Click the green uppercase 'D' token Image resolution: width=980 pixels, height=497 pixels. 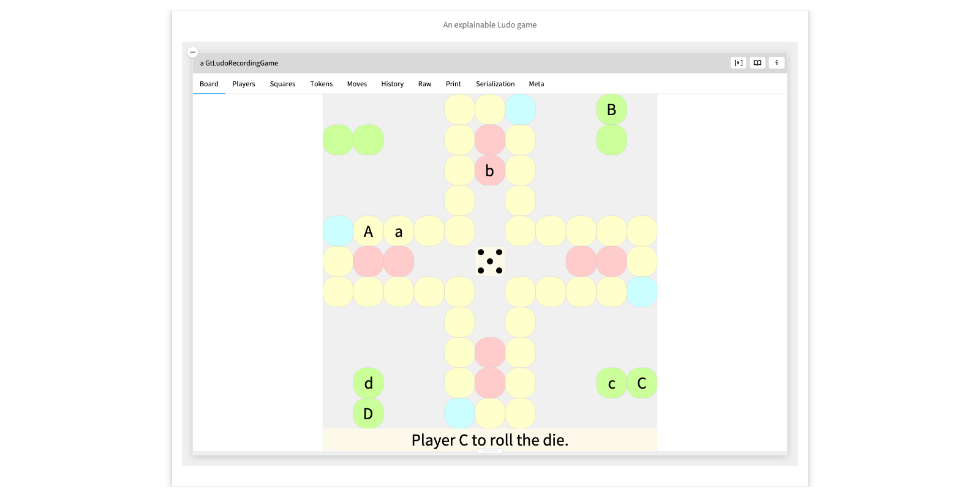click(x=368, y=414)
